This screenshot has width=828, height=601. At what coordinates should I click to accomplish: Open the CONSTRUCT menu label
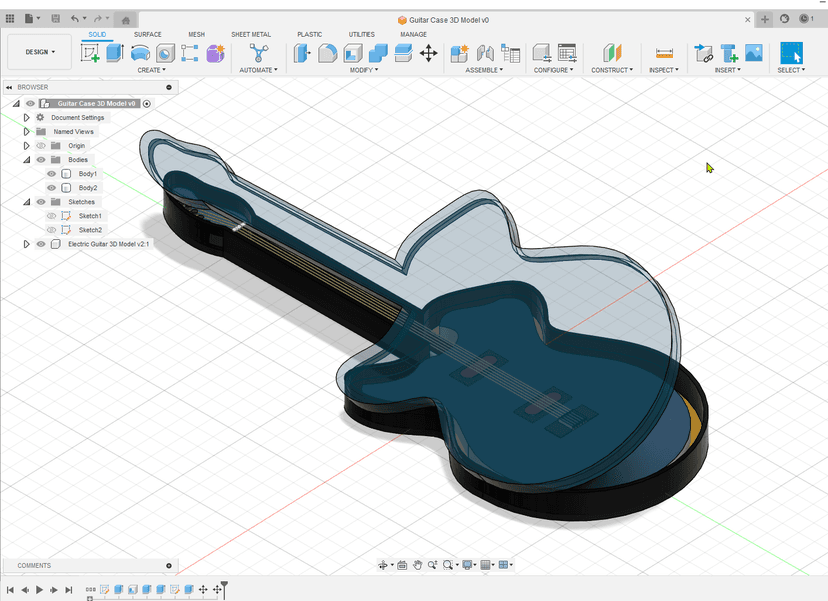[x=611, y=70]
